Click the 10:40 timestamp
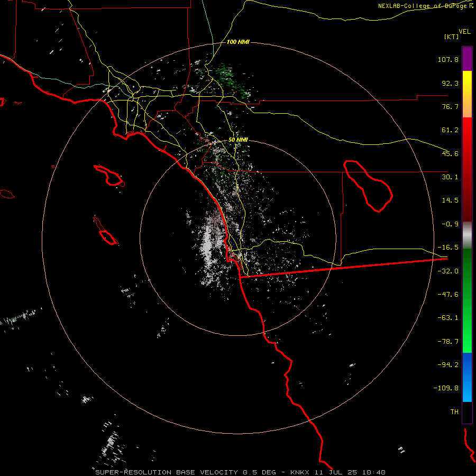Viewport: 476px width, 476px height. (x=375, y=472)
